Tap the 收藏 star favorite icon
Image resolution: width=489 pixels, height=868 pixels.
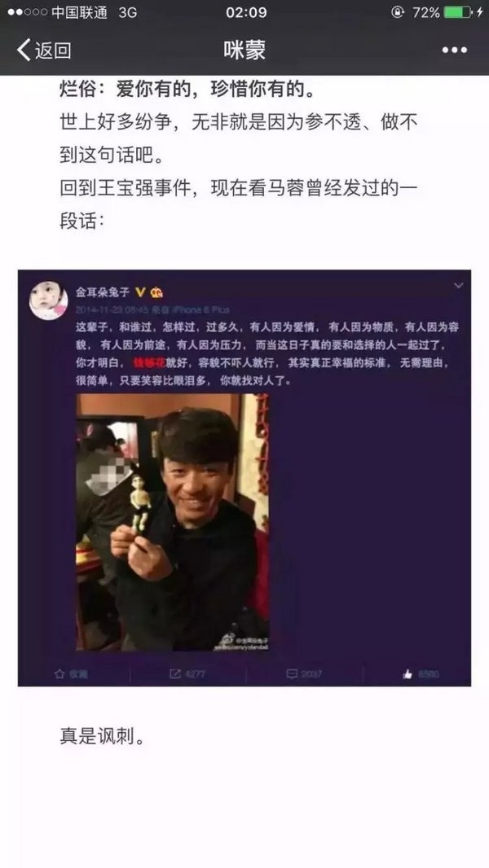[x=59, y=673]
